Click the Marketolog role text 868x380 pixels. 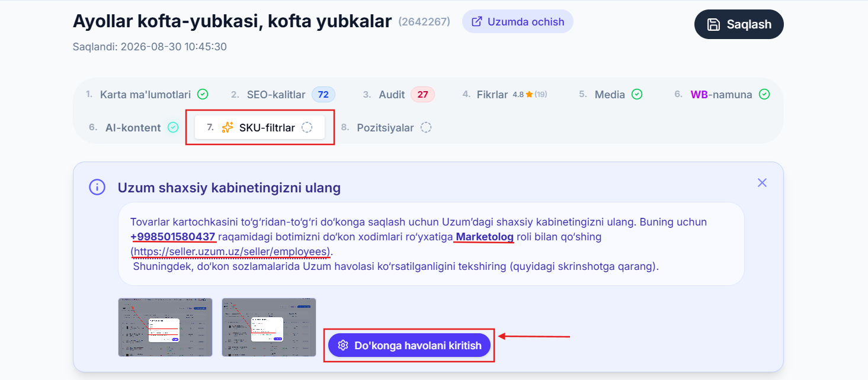(x=485, y=237)
